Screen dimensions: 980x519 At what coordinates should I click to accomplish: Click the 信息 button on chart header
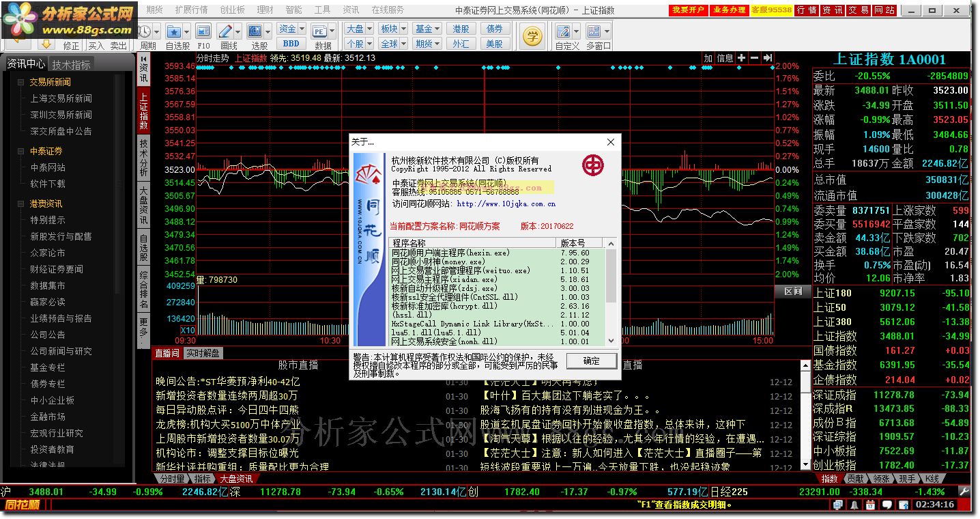pos(725,58)
